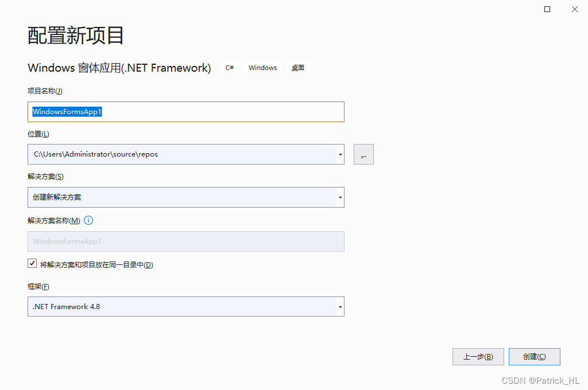Maximize the 配置新项目 window
Image resolution: width=588 pixels, height=390 pixels.
(547, 9)
